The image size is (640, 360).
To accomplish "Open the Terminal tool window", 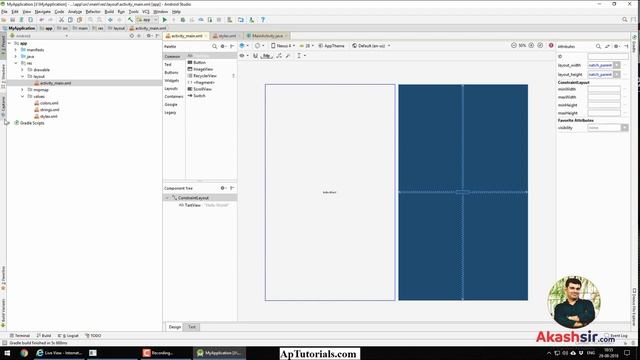I will point(20,336).
